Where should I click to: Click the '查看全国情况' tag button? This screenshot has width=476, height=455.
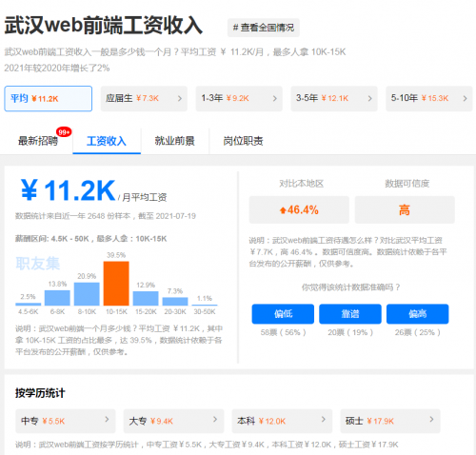264,28
